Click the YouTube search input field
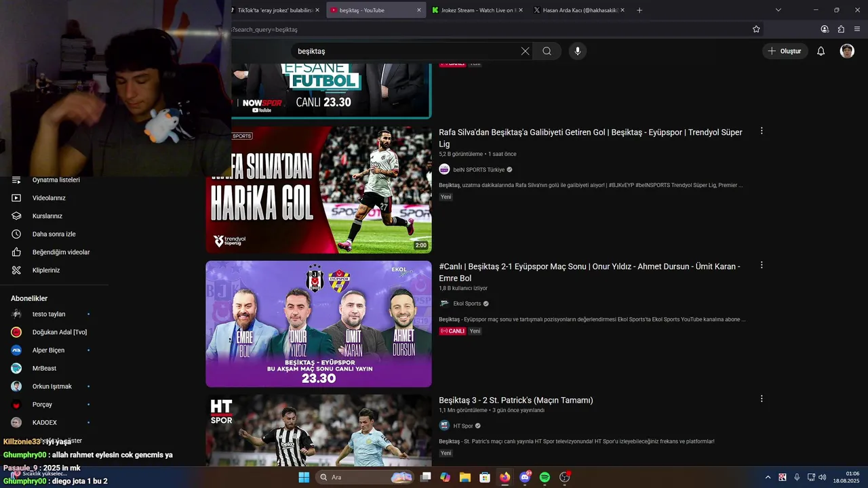868x488 pixels. 406,51
